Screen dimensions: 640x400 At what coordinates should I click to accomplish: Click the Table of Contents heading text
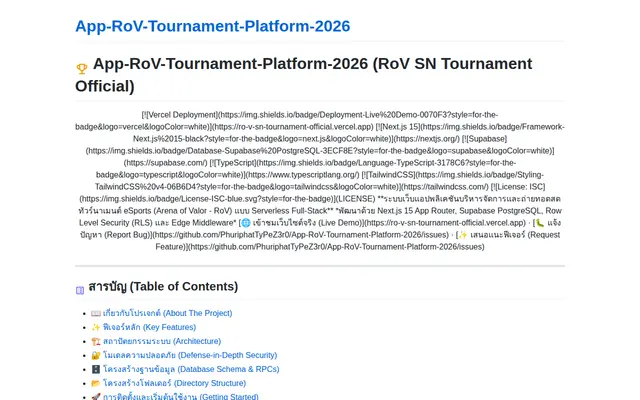pyautogui.click(x=163, y=287)
